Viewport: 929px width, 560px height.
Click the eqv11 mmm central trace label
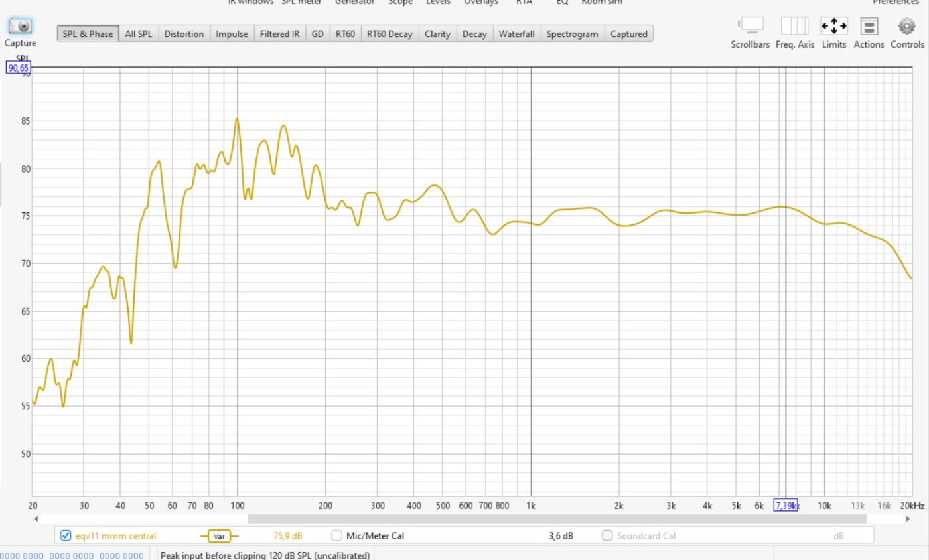115,536
